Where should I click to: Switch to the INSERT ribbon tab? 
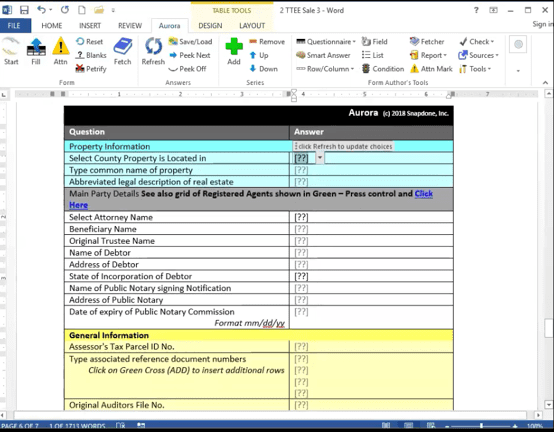(x=90, y=25)
